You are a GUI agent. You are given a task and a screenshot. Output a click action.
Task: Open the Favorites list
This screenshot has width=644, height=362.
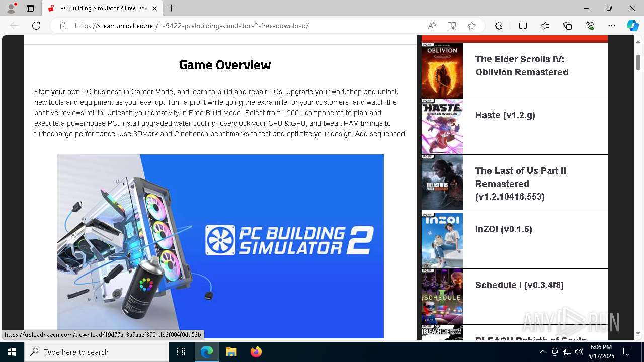point(545,26)
